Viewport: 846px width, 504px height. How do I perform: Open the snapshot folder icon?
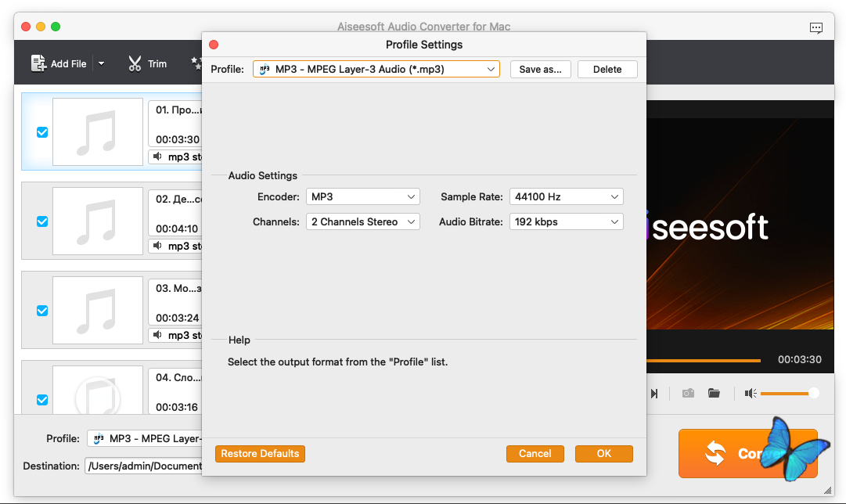point(714,393)
